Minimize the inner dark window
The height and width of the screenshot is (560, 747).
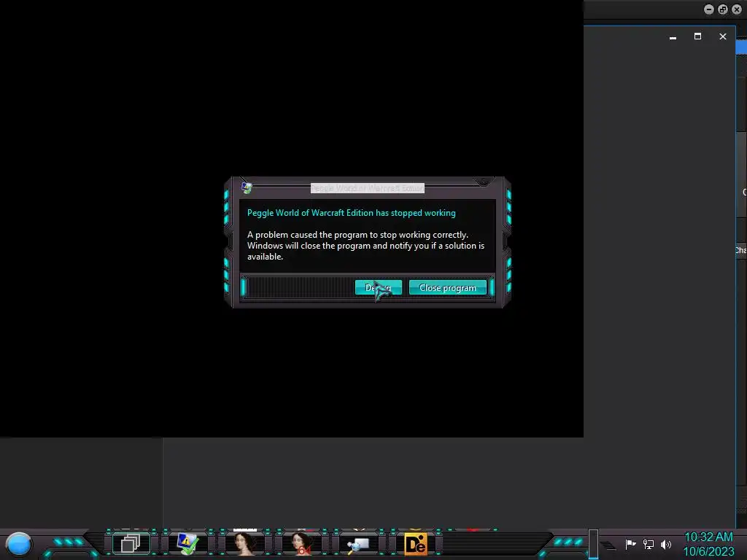[673, 36]
